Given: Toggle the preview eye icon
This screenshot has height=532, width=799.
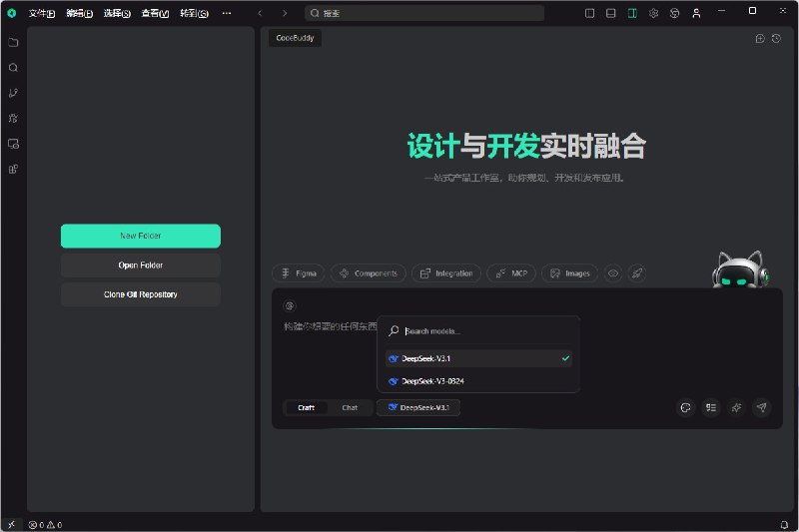Looking at the screenshot, I should click(x=613, y=272).
